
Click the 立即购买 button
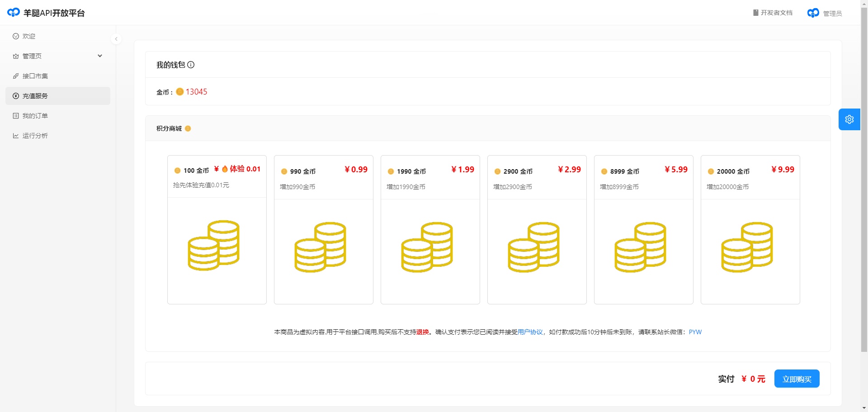(x=797, y=379)
